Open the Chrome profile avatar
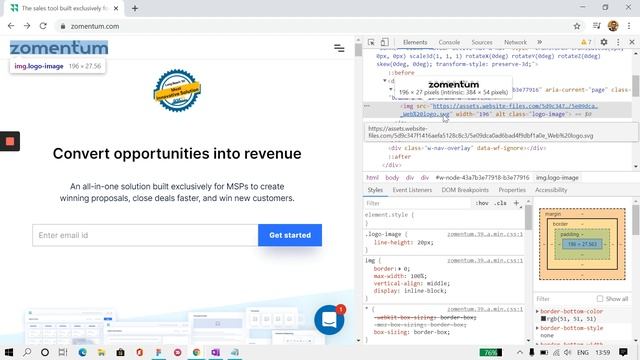Screen dimensions: 640x360 pos(613,26)
